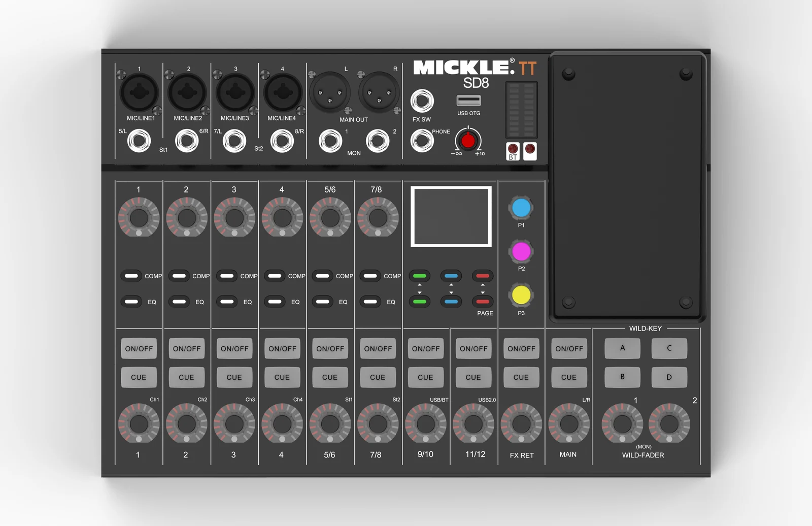Click the Ch3 level knob at bottom
The width and height of the screenshot is (812, 526).
[x=234, y=423]
